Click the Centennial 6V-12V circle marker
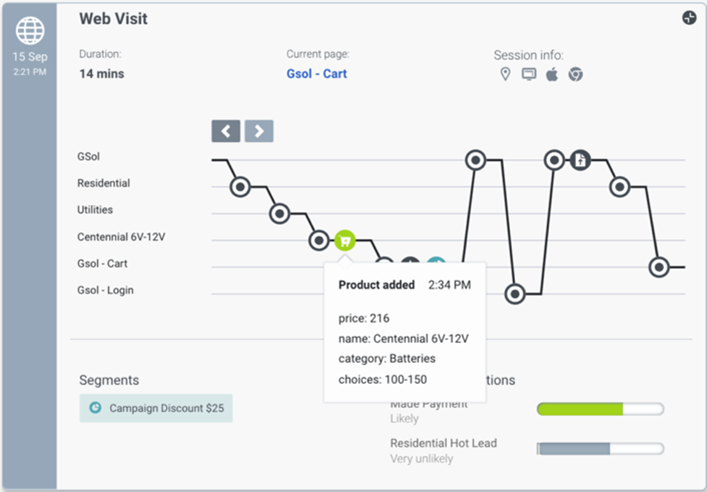The width and height of the screenshot is (707, 492). [x=319, y=240]
